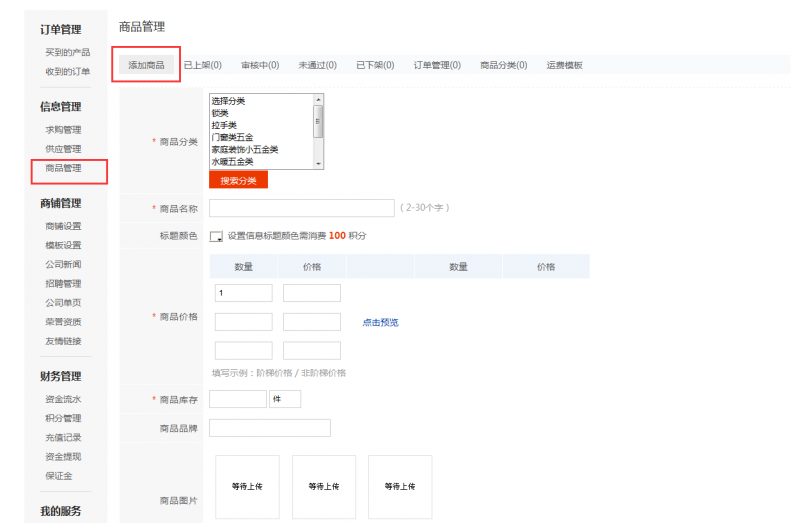
Task: Click the second-row quantity input field
Action: coord(243,322)
